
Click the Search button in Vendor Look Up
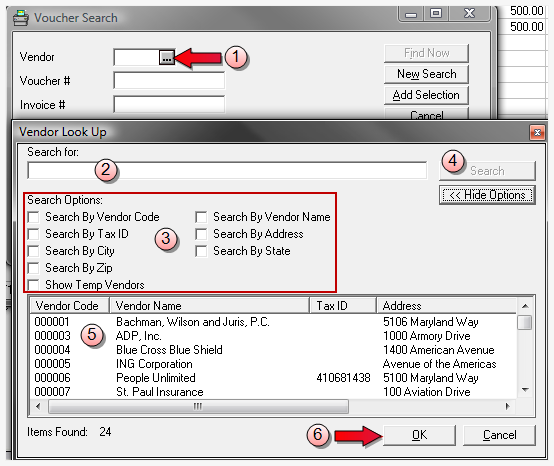(487, 171)
